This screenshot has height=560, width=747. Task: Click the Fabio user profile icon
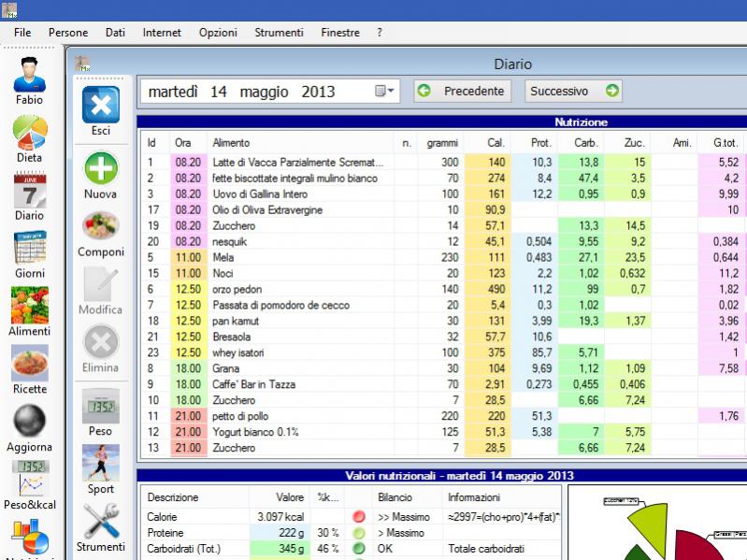click(x=29, y=75)
